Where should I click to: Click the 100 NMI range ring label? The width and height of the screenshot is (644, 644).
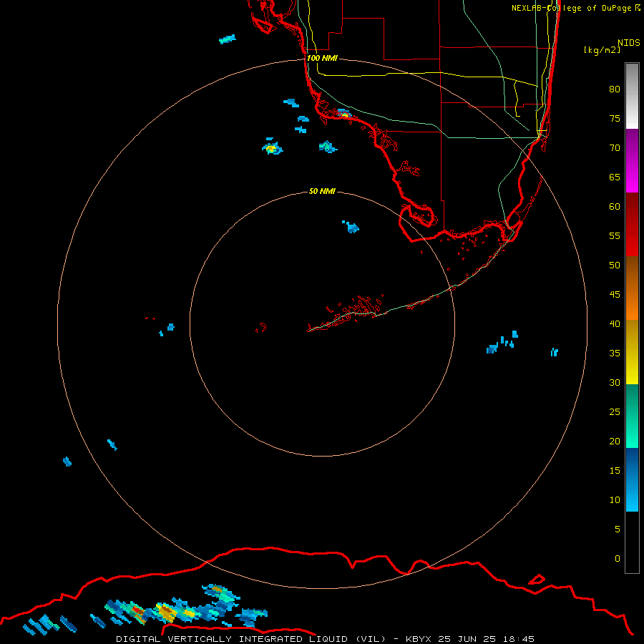[x=322, y=58]
